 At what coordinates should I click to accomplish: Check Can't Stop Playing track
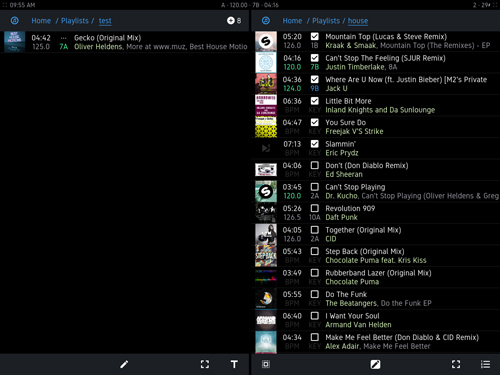pyautogui.click(x=314, y=187)
